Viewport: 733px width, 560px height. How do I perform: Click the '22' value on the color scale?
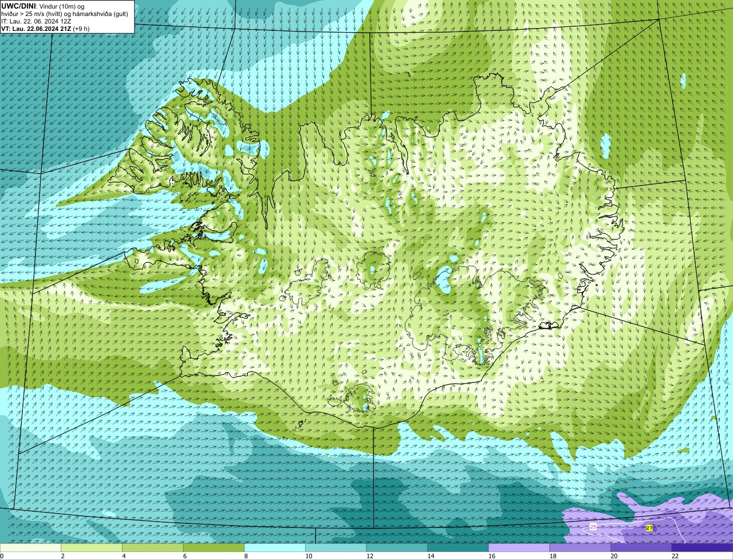click(x=675, y=556)
